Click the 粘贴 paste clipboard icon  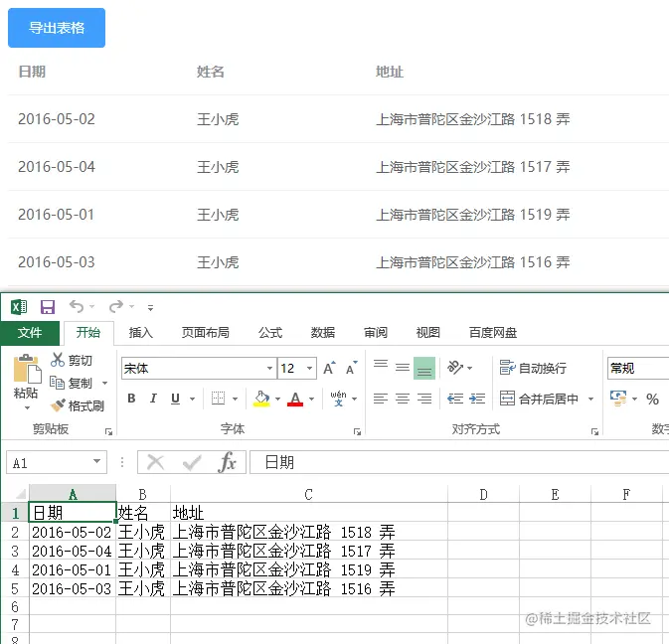(x=27, y=369)
